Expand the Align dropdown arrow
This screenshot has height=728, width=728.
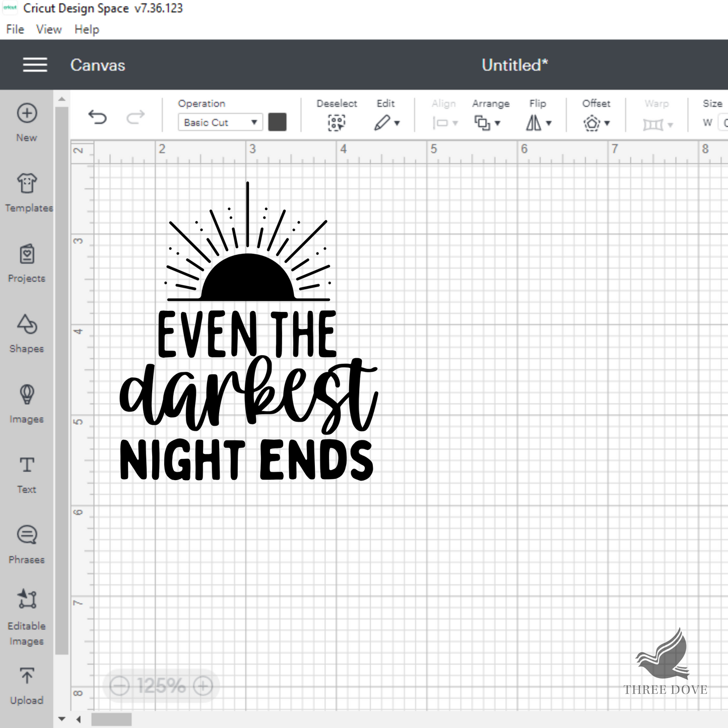click(x=455, y=123)
